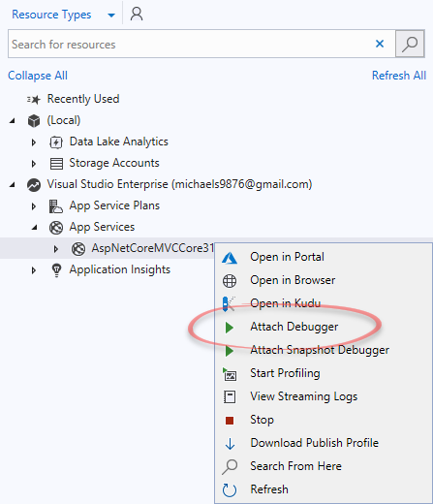The height and width of the screenshot is (504, 433).
Task: Choose Attach Debugger from context menu
Action: 294,327
